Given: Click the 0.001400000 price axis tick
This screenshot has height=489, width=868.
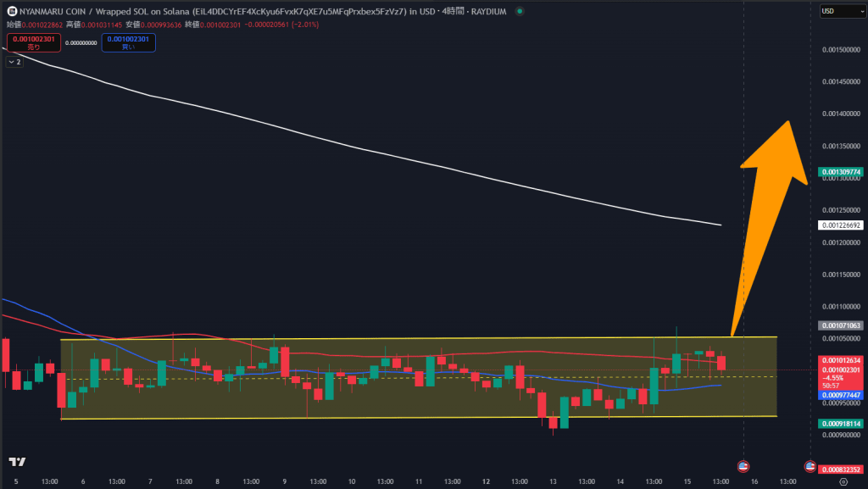Looking at the screenshot, I should 841,114.
